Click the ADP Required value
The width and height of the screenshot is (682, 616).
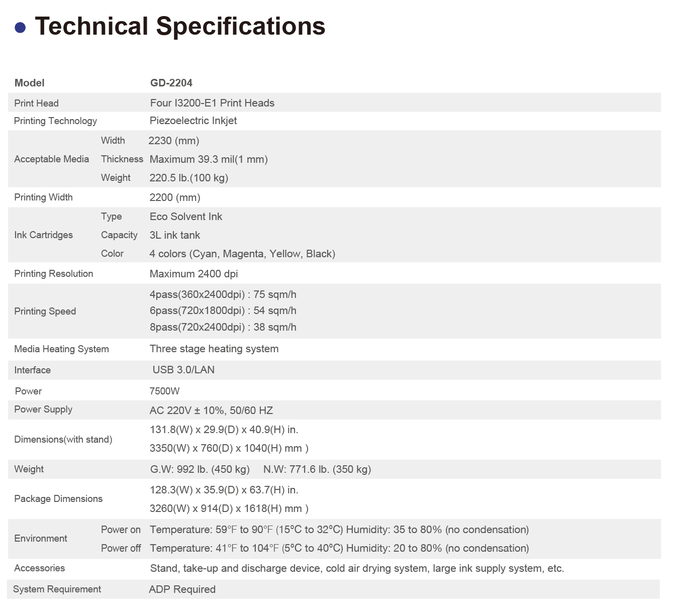point(182,589)
